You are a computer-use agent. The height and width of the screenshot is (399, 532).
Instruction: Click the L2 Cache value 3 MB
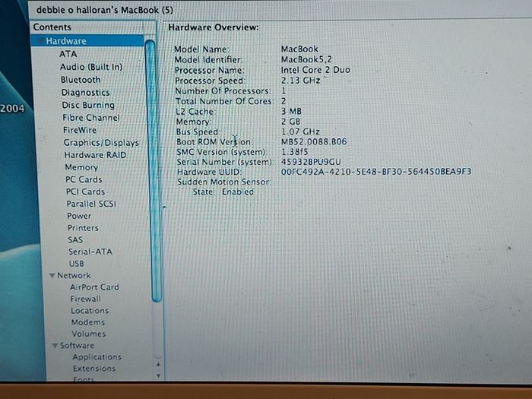[291, 111]
